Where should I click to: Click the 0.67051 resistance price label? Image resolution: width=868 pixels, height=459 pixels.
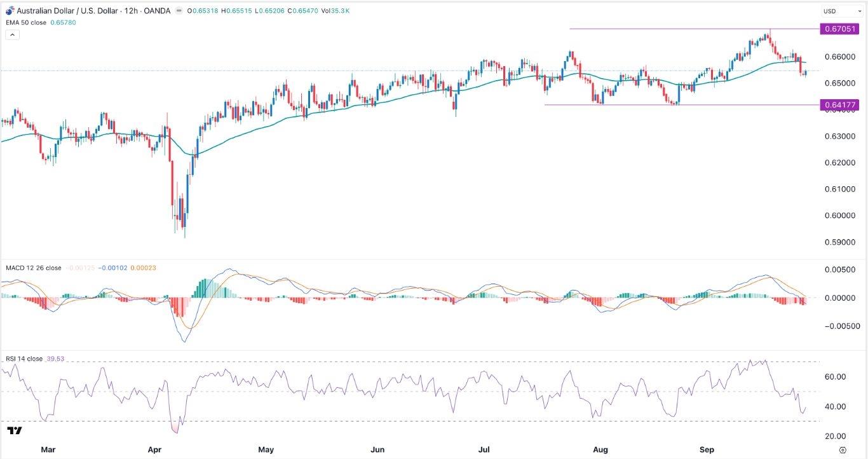click(840, 29)
